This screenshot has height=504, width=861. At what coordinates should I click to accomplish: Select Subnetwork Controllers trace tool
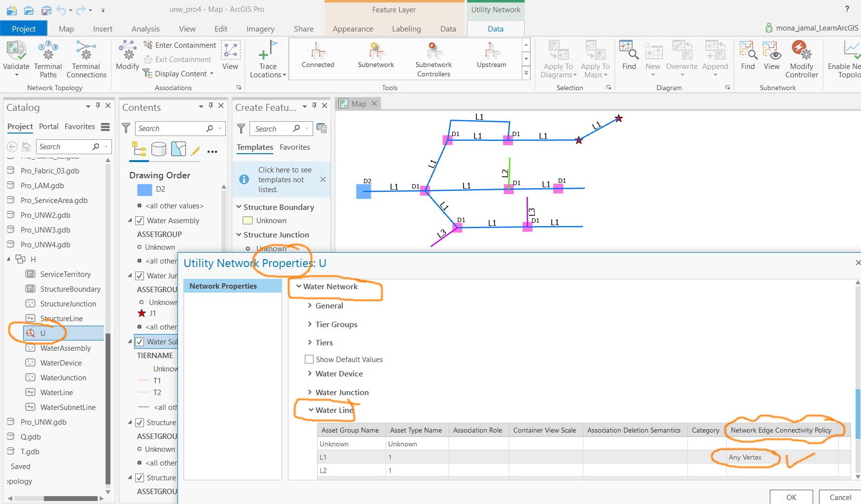[433, 59]
